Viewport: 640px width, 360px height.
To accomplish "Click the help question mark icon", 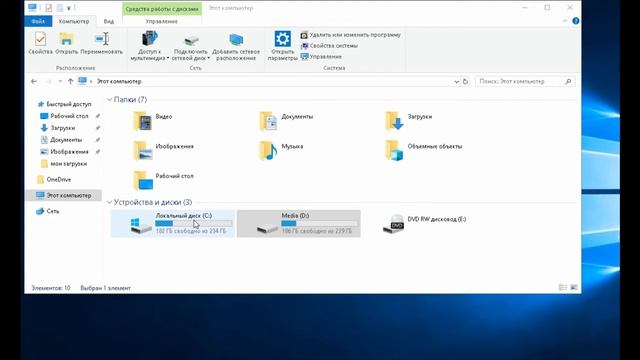I will coord(576,21).
